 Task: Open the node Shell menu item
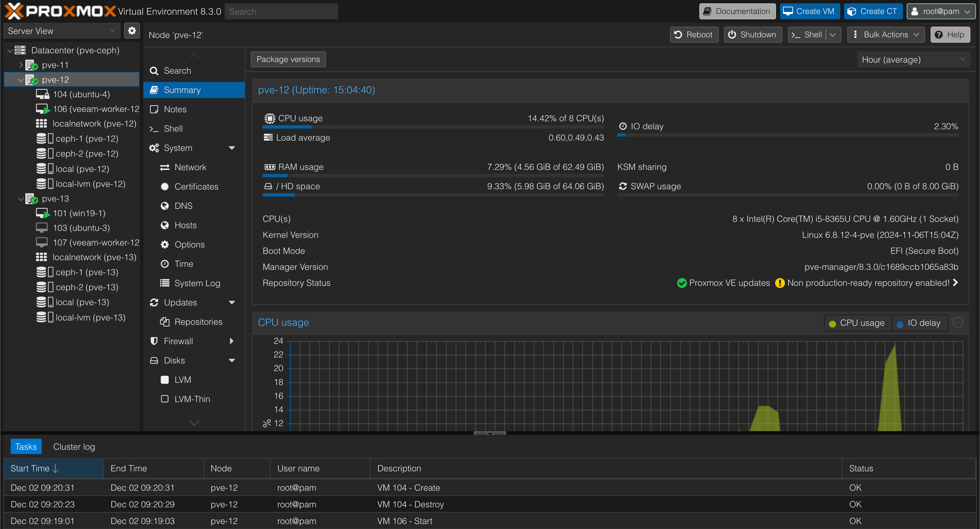[194, 129]
